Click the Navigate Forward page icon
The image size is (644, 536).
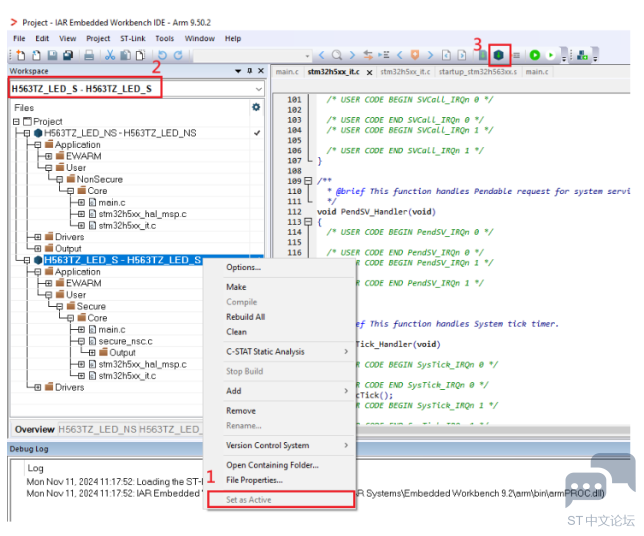click(x=462, y=55)
